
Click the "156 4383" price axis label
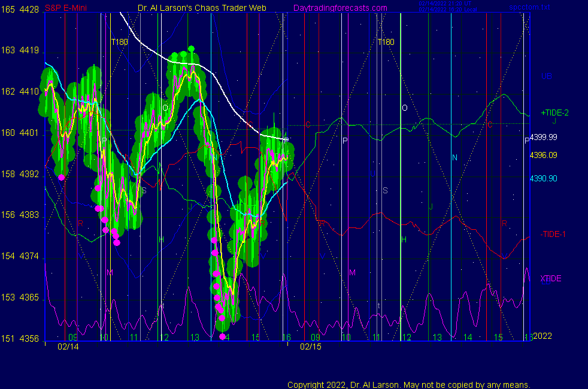pyautogui.click(x=20, y=215)
